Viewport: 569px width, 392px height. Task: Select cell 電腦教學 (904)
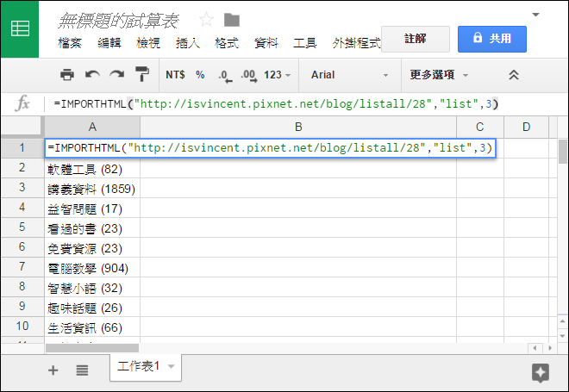tap(92, 267)
